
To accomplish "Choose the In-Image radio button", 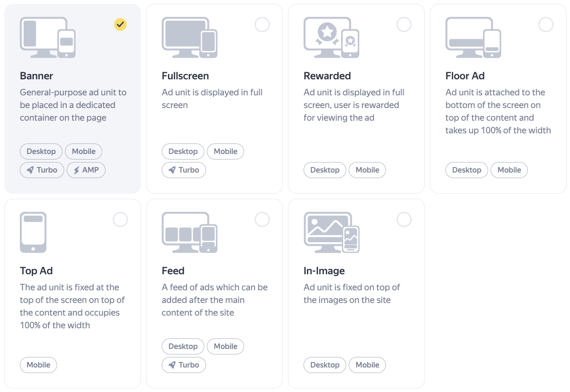I will pos(404,219).
